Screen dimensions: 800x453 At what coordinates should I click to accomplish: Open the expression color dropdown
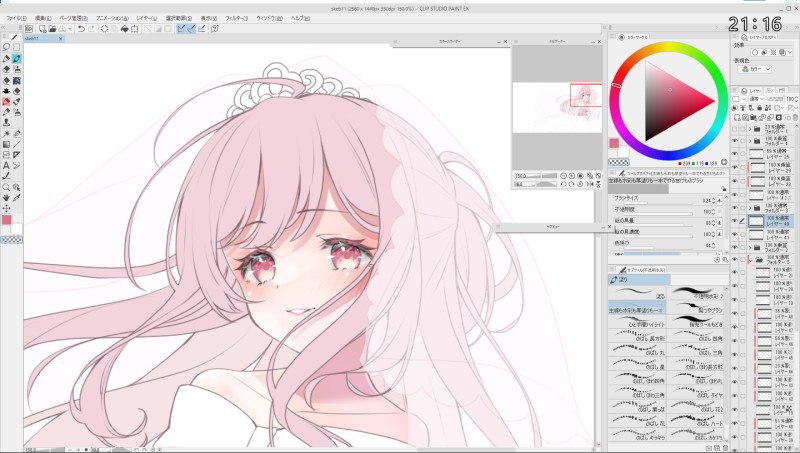tap(756, 69)
